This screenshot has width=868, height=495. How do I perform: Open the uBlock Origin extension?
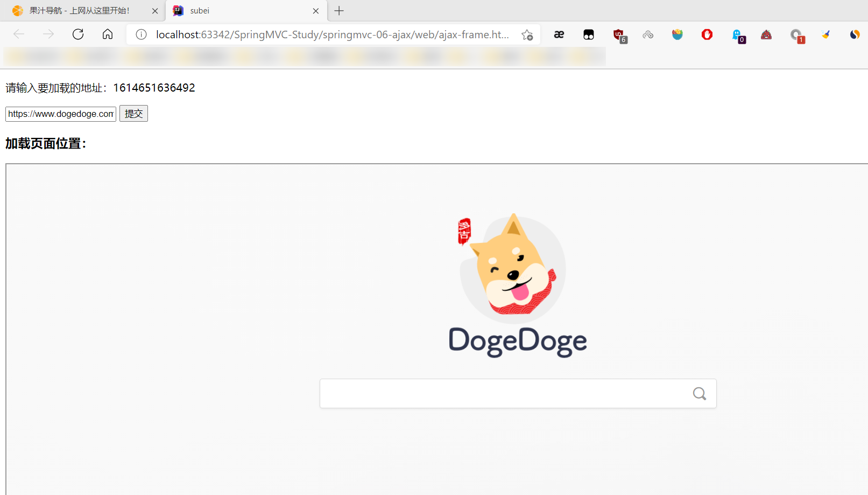[619, 35]
